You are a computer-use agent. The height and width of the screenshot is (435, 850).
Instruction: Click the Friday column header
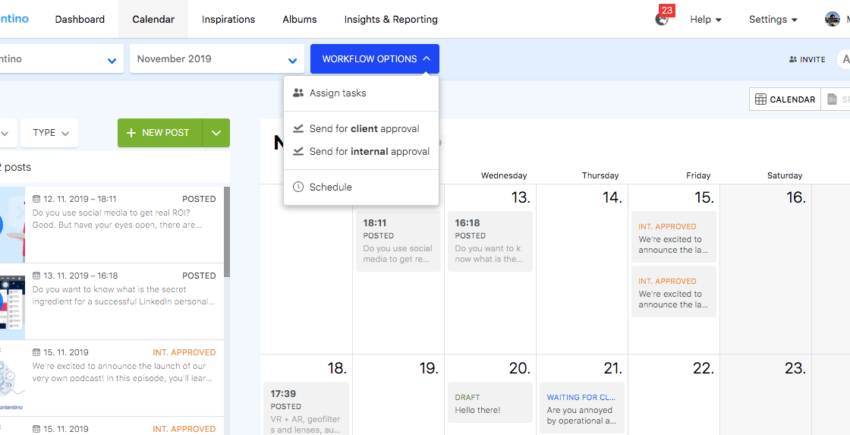(x=698, y=175)
